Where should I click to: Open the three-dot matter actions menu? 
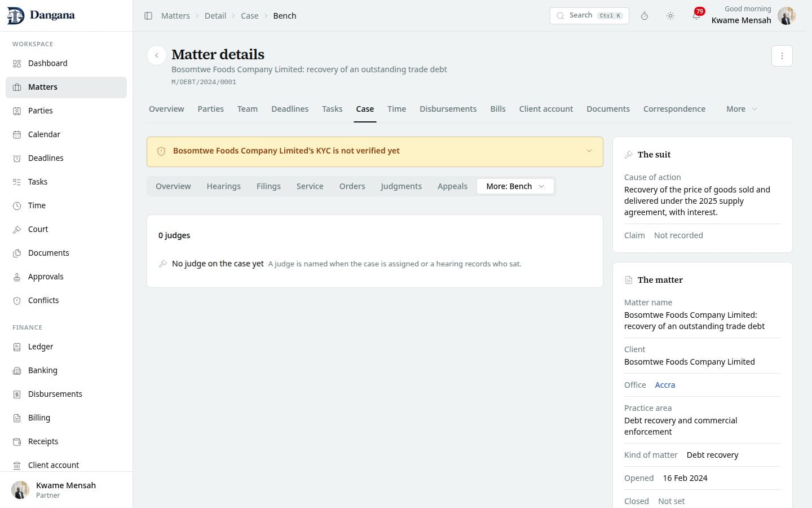782,56
